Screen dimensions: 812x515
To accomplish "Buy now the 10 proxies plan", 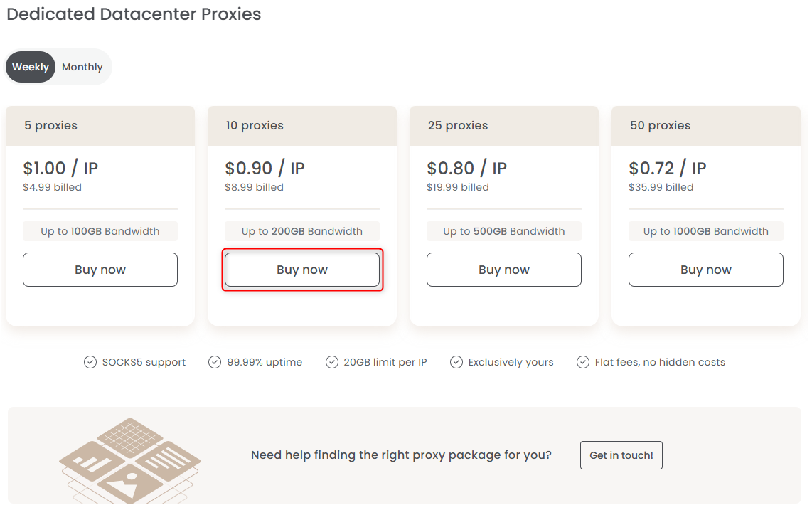I will 302,270.
